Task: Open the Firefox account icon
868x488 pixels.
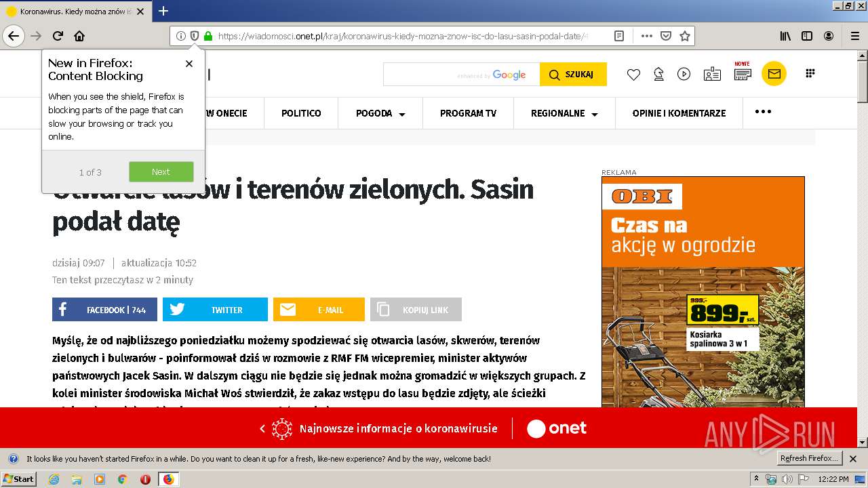Action: [829, 36]
